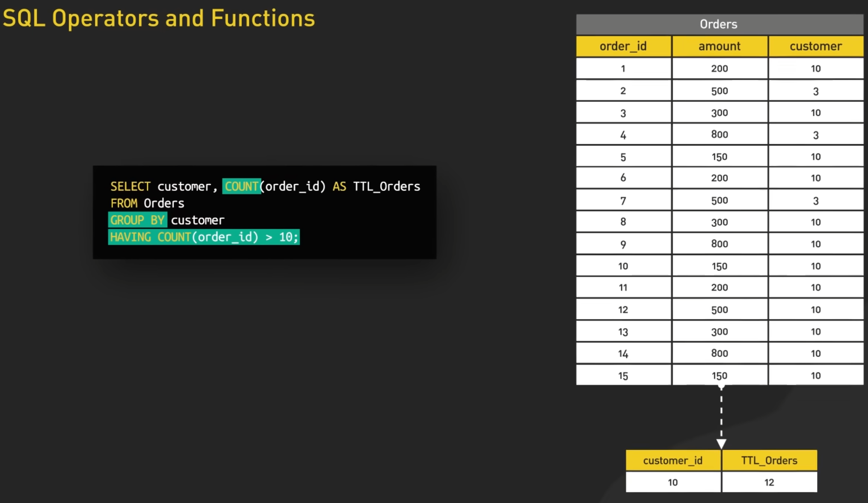
Task: Click customer '10' in order 1 row
Action: pos(816,68)
